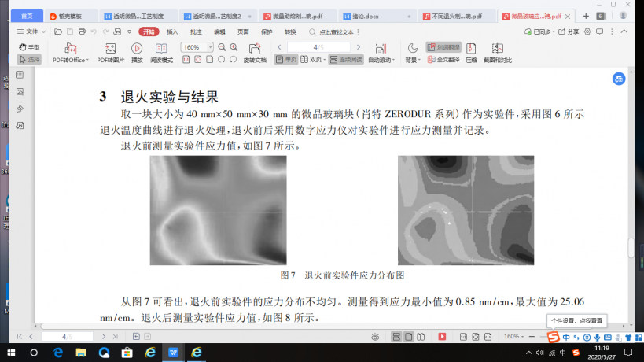Select the 开始 ribbon tab
This screenshot has height=362, width=644.
pyautogui.click(x=149, y=31)
